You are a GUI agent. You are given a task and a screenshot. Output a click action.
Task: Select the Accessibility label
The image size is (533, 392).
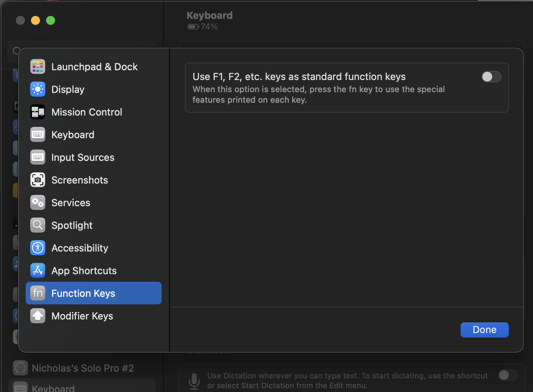[x=80, y=248]
